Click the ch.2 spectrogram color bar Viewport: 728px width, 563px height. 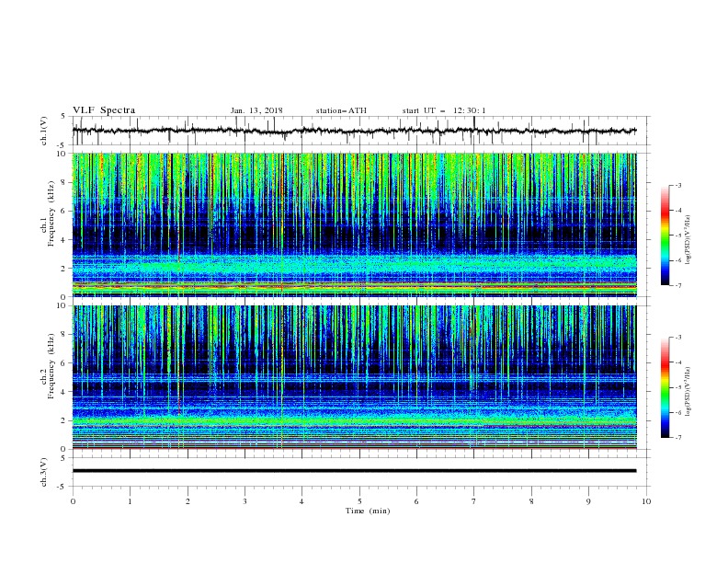[665, 387]
